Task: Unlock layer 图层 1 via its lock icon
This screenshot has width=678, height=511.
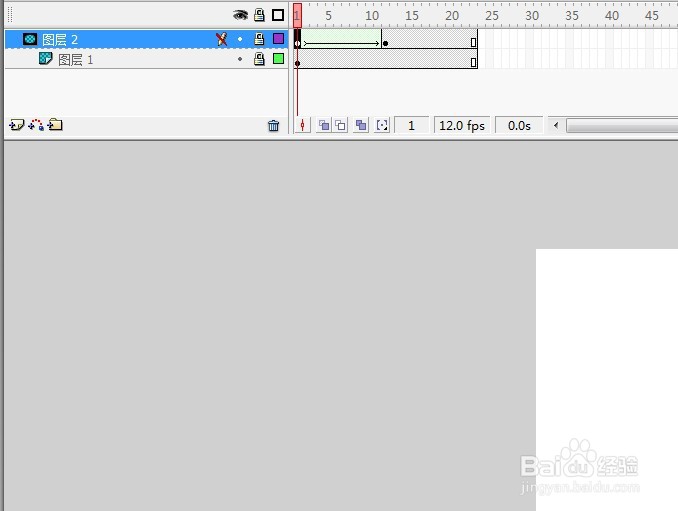Action: [x=259, y=59]
